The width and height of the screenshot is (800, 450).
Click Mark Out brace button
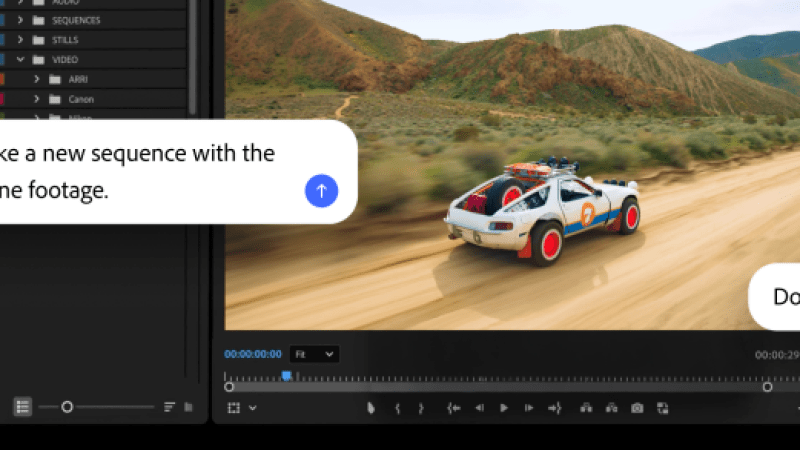pyautogui.click(x=421, y=408)
